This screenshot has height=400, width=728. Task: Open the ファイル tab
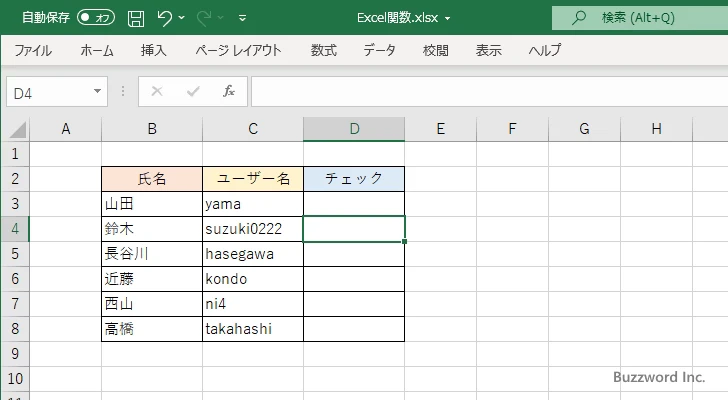pos(33,50)
